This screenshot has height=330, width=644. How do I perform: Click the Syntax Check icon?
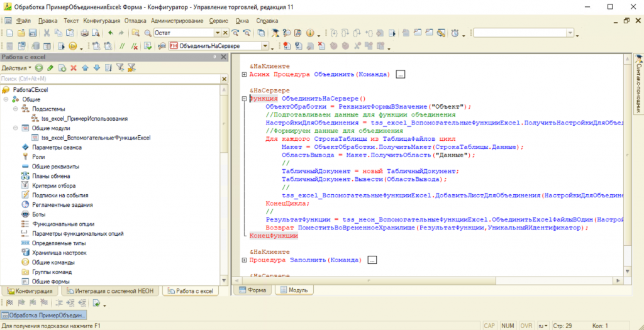[147, 46]
